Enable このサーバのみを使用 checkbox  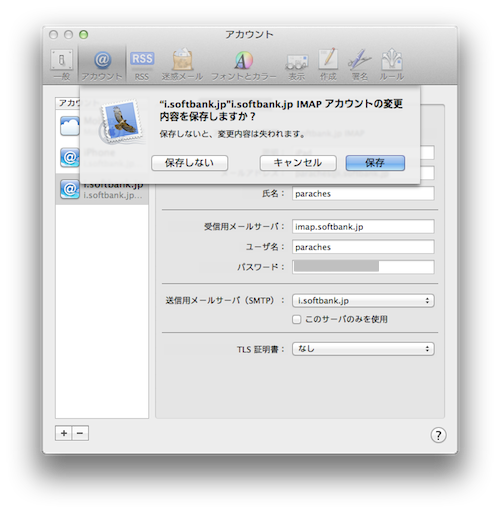pos(296,319)
